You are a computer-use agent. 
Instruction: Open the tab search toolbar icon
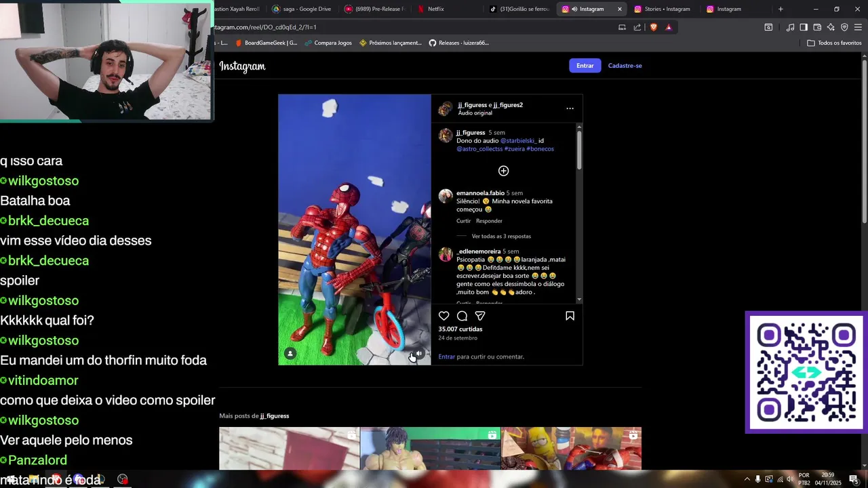pos(768,27)
